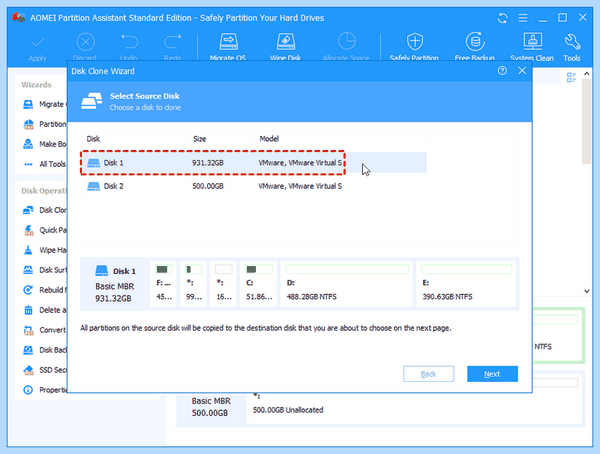Click the refresh icon in title bar
600x454 pixels.
[502, 18]
